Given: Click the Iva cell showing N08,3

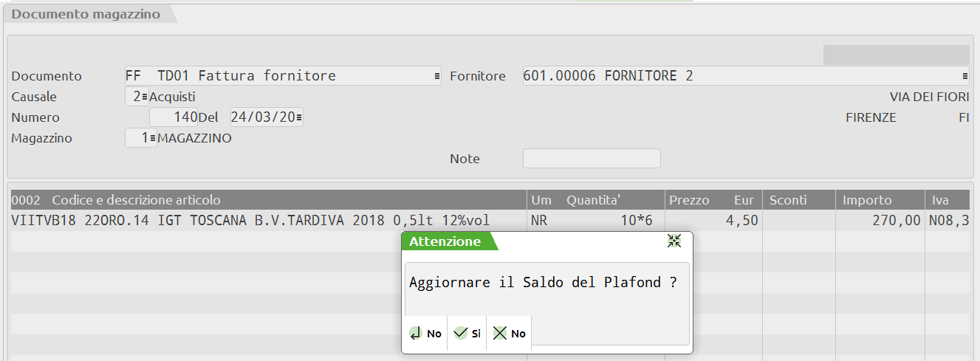Looking at the screenshot, I should [947, 221].
